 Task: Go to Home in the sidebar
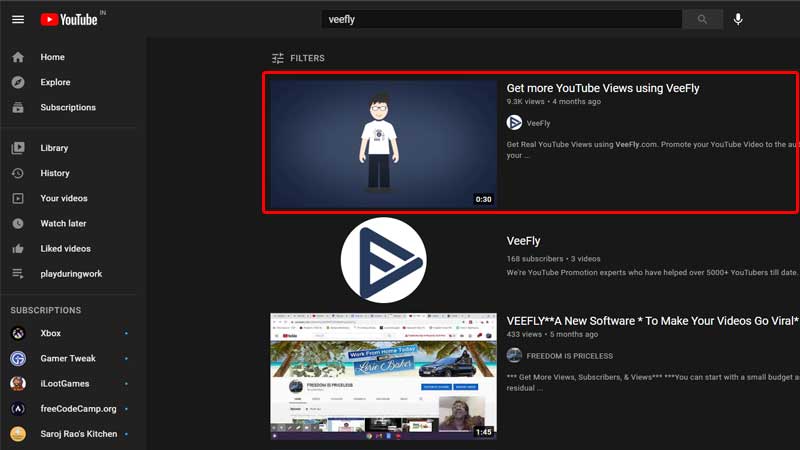coord(53,57)
